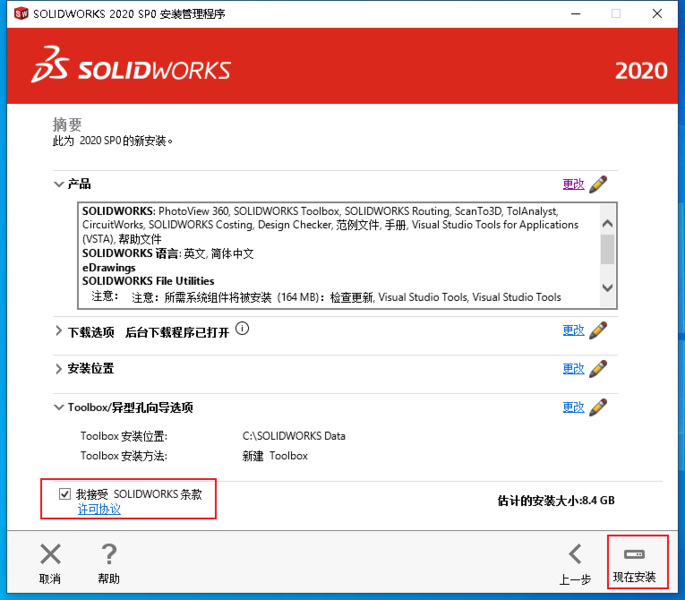The width and height of the screenshot is (685, 600).
Task: Toggle the 我接受 SOLIDWORKS 条款 checkbox
Action: point(65,494)
